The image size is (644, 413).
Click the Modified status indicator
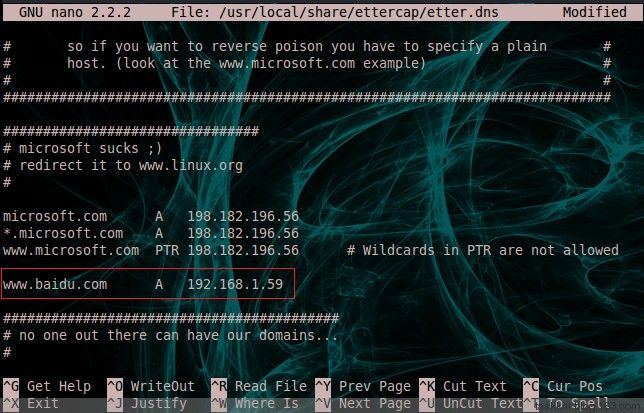(x=595, y=12)
